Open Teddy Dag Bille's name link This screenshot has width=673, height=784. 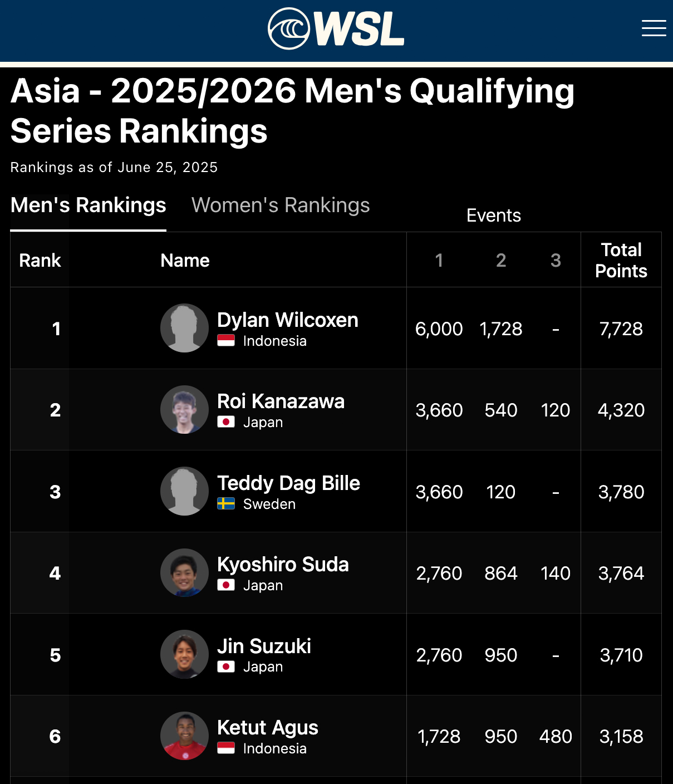tap(288, 483)
